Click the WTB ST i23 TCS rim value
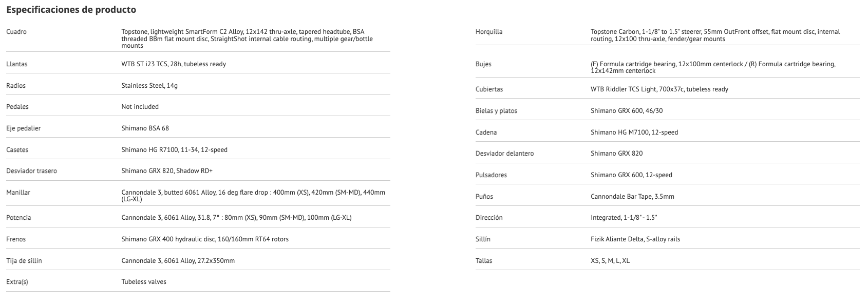Image resolution: width=868 pixels, height=304 pixels. coord(173,64)
